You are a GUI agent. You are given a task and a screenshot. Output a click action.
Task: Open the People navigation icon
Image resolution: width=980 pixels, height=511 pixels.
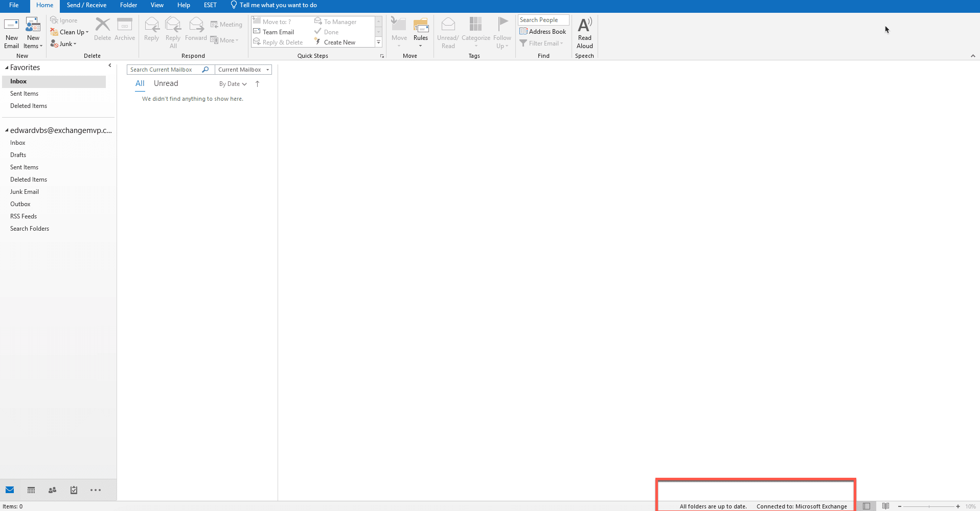point(52,490)
